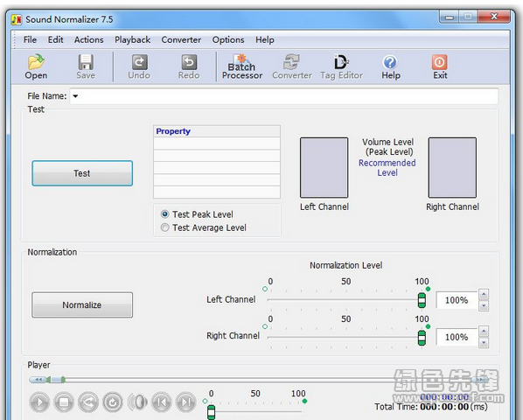Viewport: 523px width, 420px height.
Task: Click Left Channel normalization slider handle
Action: 422,300
